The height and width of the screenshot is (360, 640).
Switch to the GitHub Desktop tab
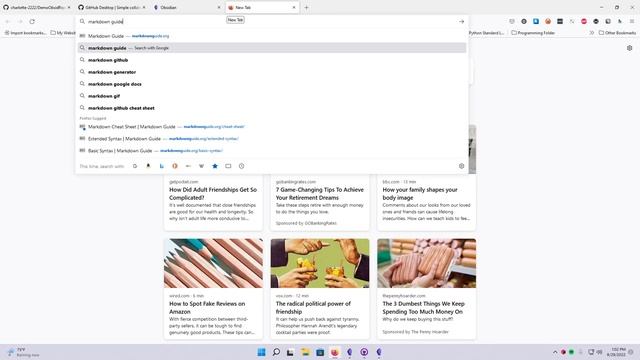point(111,7)
